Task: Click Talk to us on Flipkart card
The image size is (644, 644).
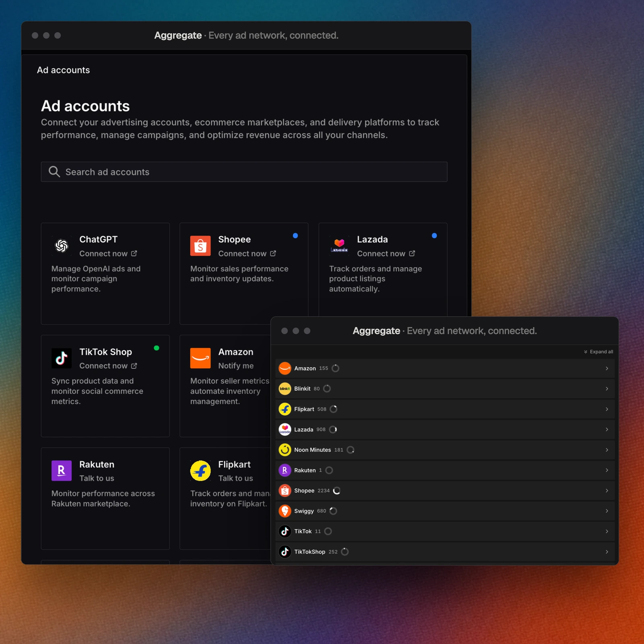Action: click(x=235, y=478)
